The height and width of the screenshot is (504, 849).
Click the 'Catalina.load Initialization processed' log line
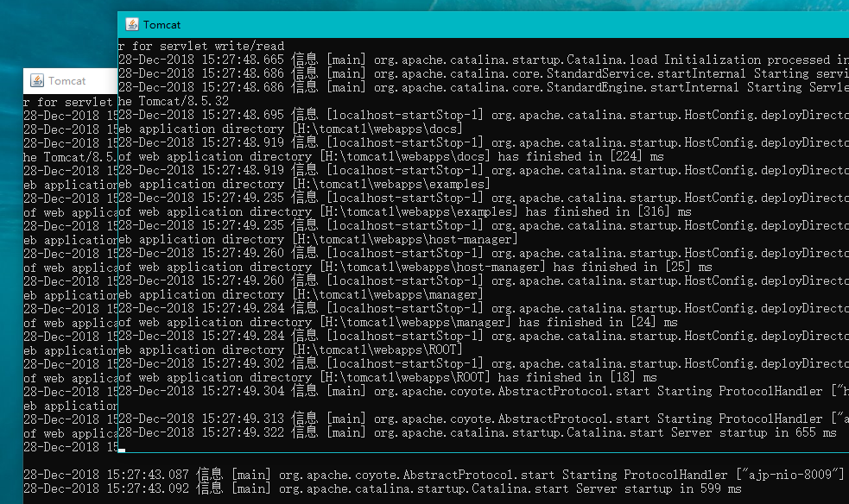click(x=484, y=60)
